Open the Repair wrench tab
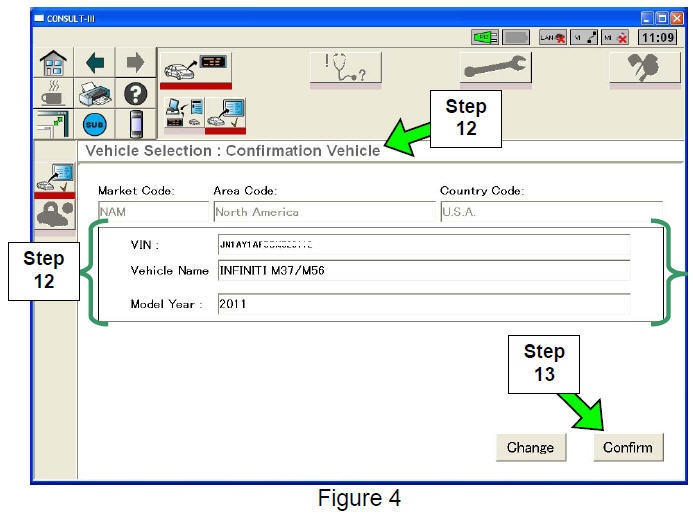 pyautogui.click(x=495, y=69)
